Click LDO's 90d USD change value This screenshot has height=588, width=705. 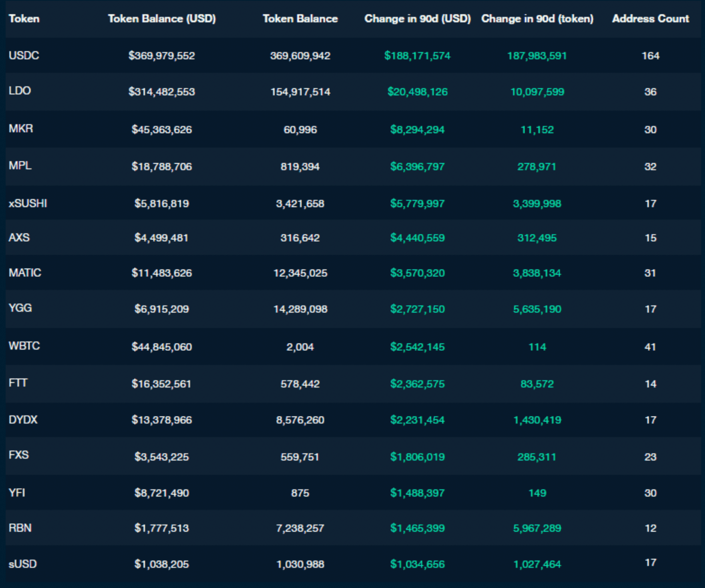[417, 92]
